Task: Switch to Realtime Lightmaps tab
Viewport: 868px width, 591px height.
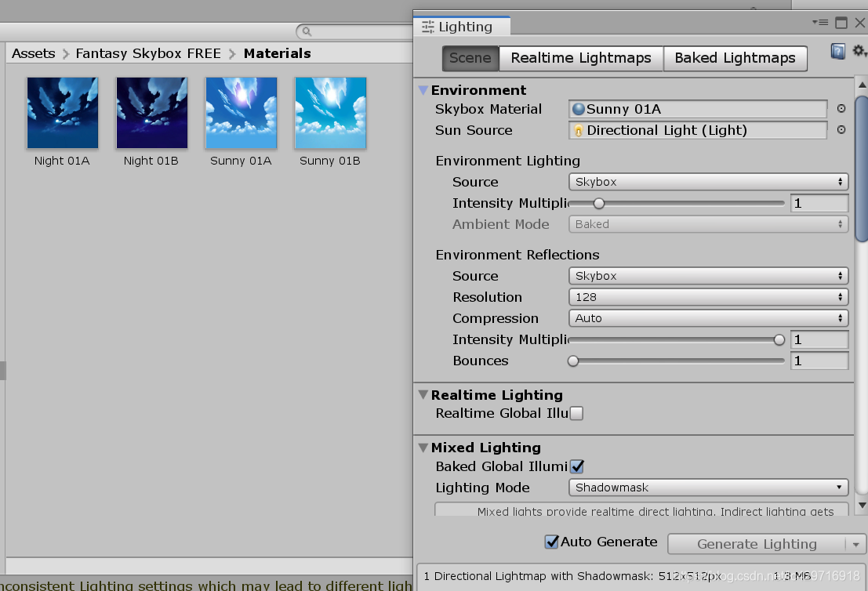Action: pos(581,58)
